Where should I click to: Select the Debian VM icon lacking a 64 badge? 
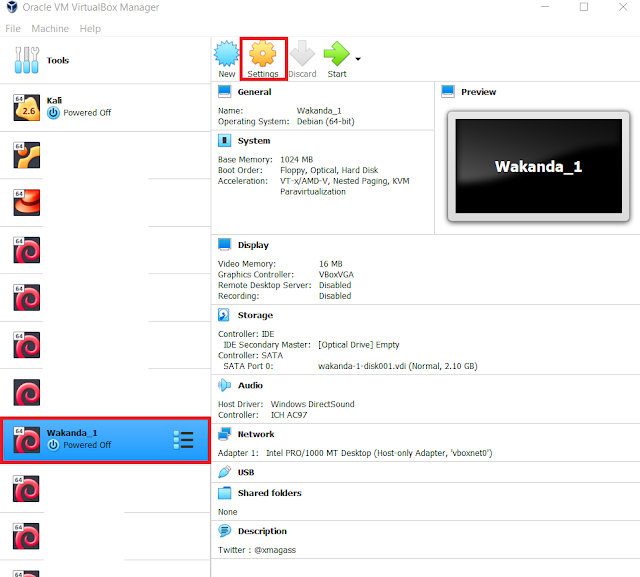point(27,393)
